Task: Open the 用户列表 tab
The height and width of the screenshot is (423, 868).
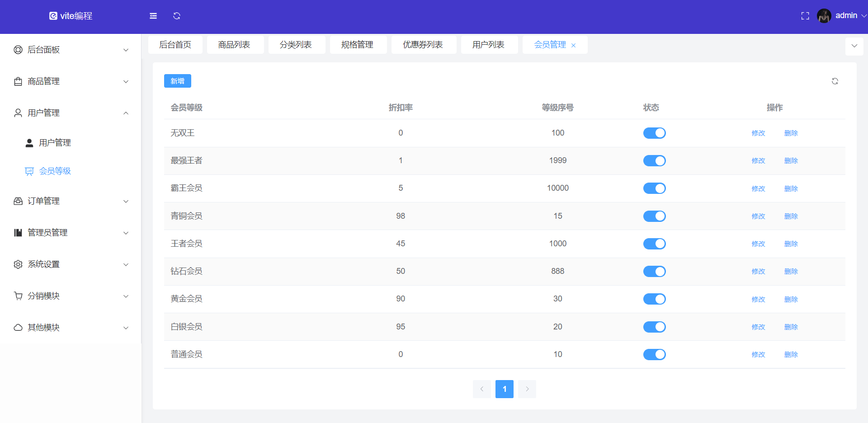Action: (489, 45)
